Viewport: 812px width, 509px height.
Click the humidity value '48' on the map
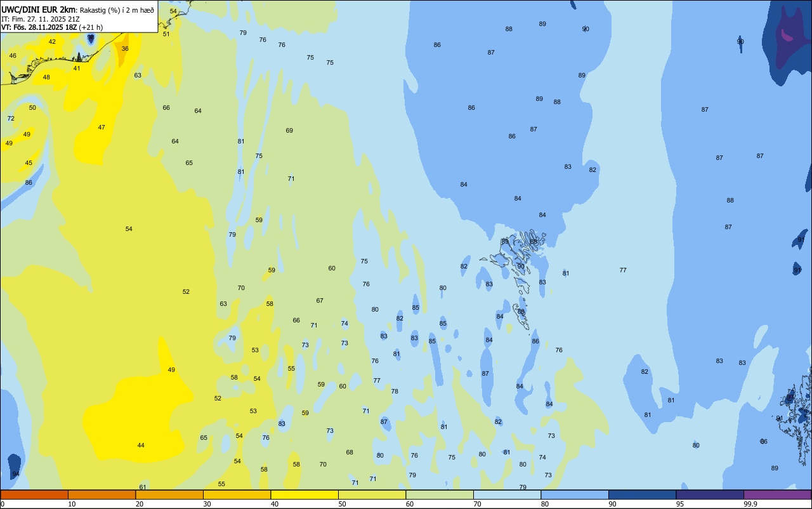[46, 77]
